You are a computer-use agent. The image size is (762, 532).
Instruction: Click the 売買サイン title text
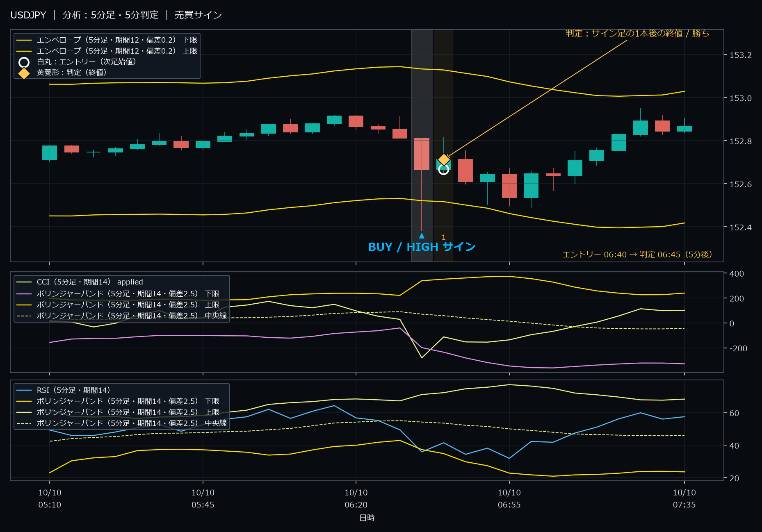tap(198, 15)
